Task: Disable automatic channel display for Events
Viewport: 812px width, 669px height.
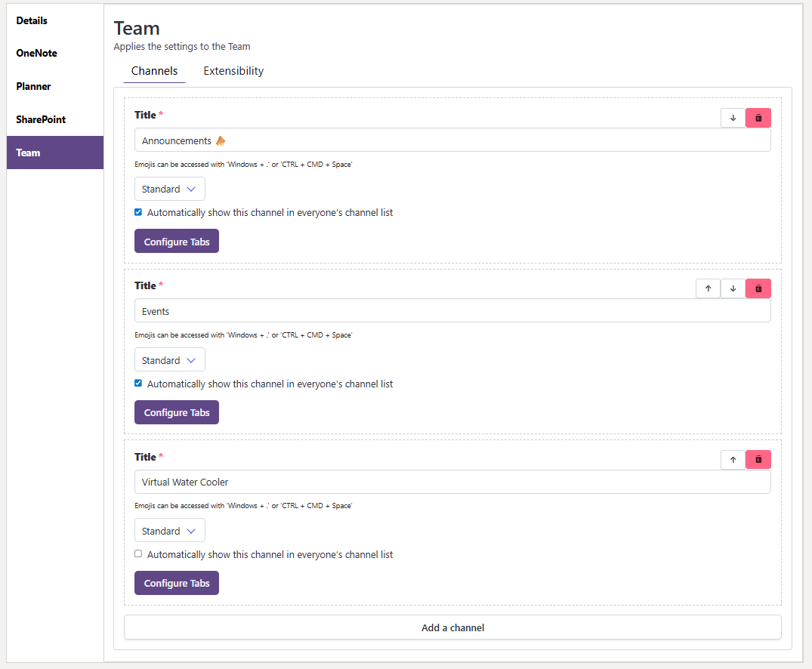Action: point(138,383)
